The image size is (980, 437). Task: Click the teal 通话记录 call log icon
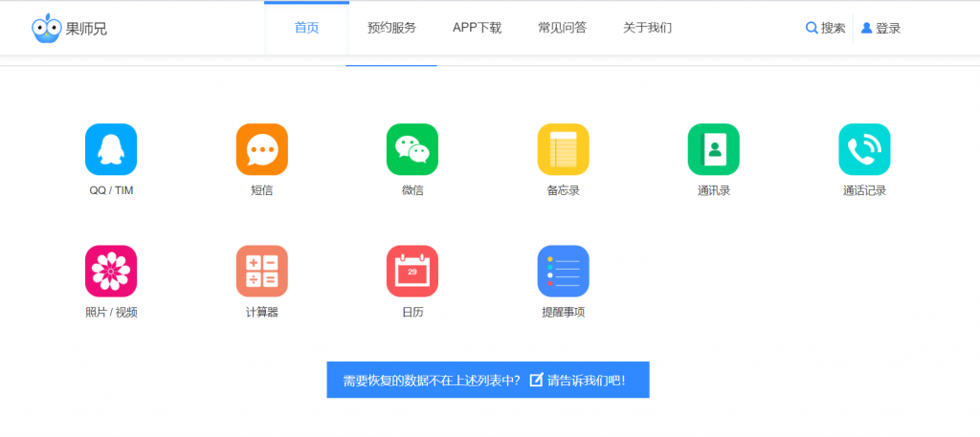click(864, 149)
